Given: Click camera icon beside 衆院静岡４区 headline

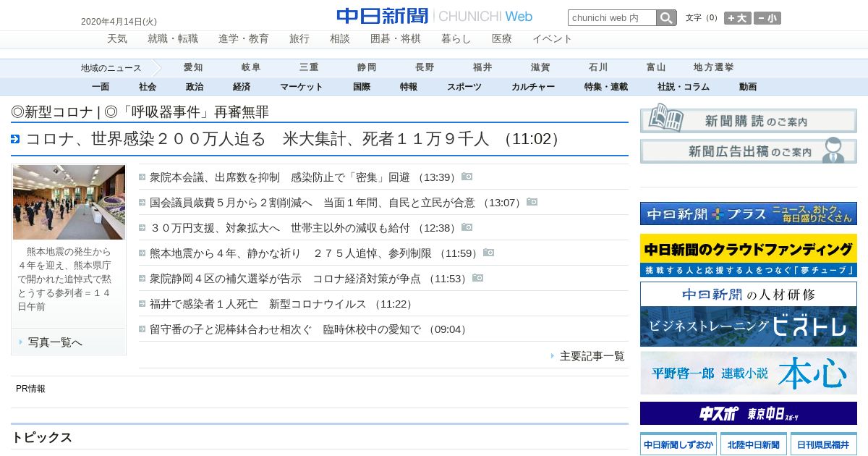Looking at the screenshot, I should tap(478, 278).
